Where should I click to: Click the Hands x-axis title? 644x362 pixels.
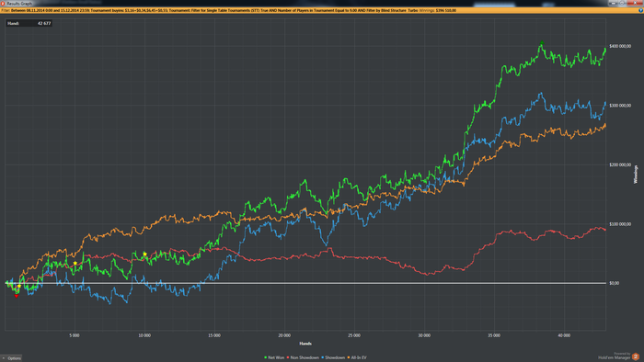tap(305, 344)
